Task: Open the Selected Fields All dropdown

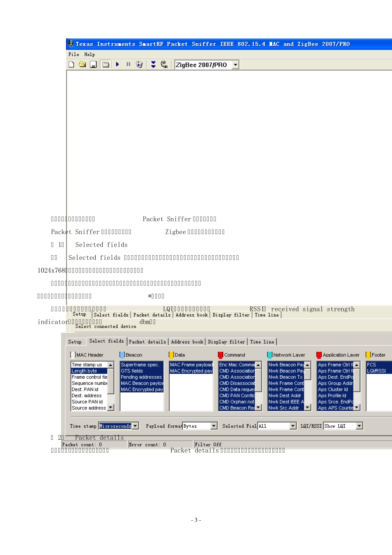Action: point(293,426)
